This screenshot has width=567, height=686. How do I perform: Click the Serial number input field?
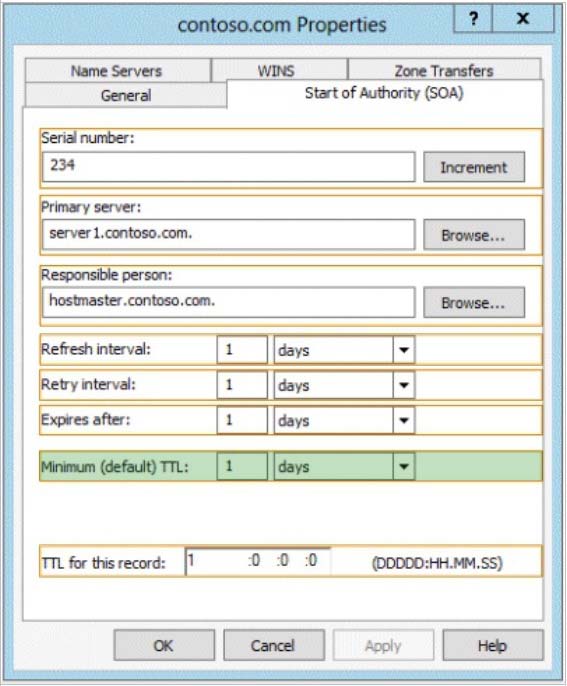tap(228, 167)
